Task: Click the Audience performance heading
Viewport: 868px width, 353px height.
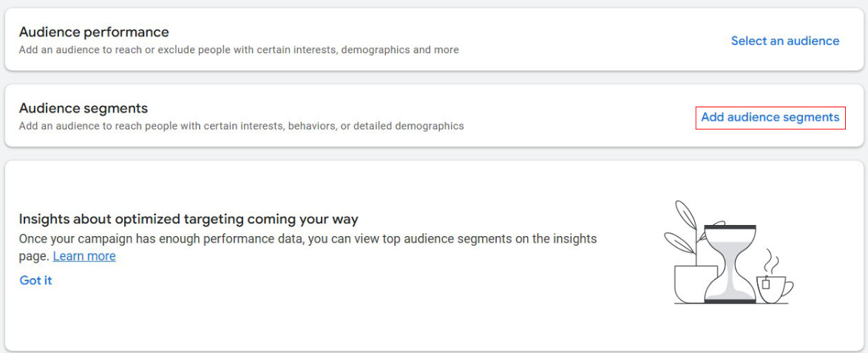Action: [x=94, y=32]
